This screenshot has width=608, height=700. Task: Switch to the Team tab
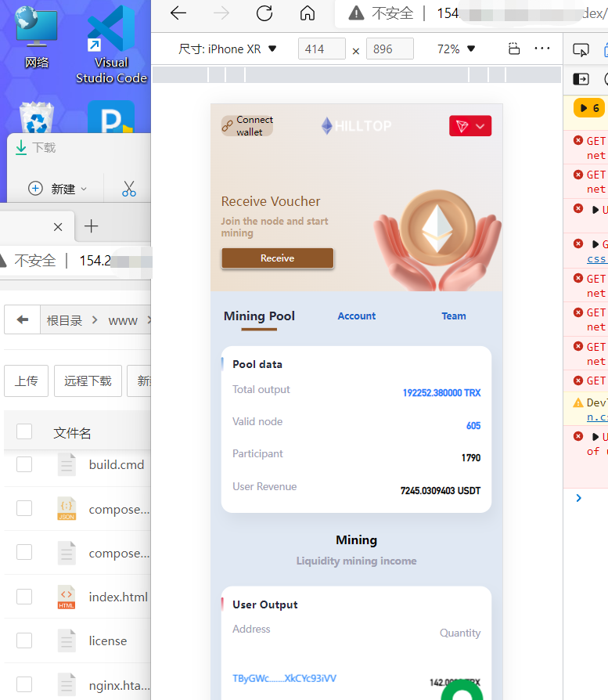[454, 316]
